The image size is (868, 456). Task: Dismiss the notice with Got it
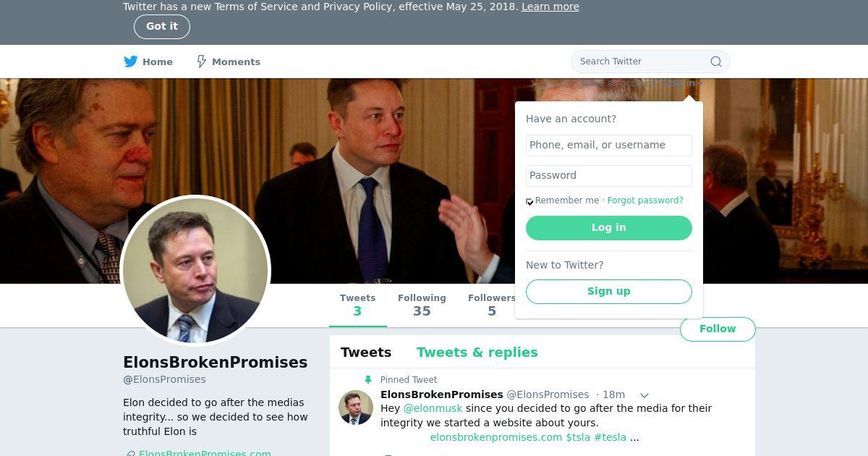(x=162, y=27)
